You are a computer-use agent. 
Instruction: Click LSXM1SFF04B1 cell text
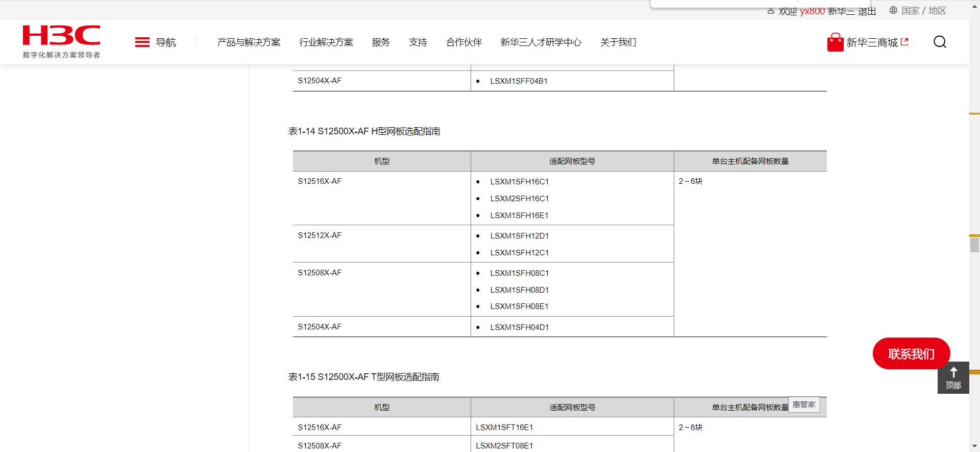[x=519, y=81]
